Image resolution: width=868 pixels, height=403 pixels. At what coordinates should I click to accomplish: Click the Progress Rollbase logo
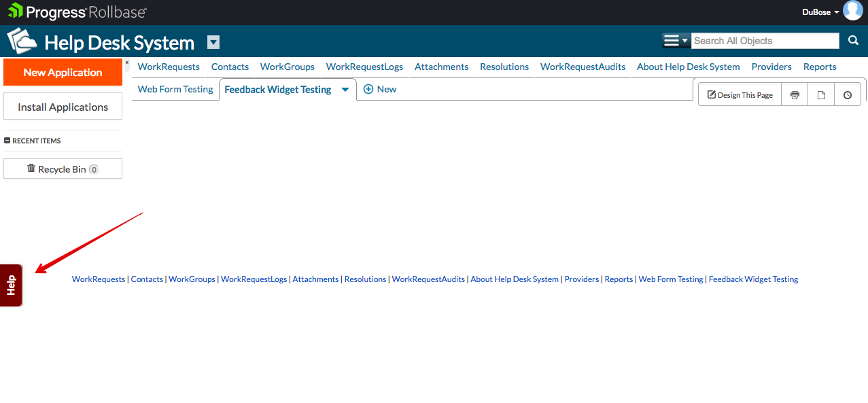point(77,12)
